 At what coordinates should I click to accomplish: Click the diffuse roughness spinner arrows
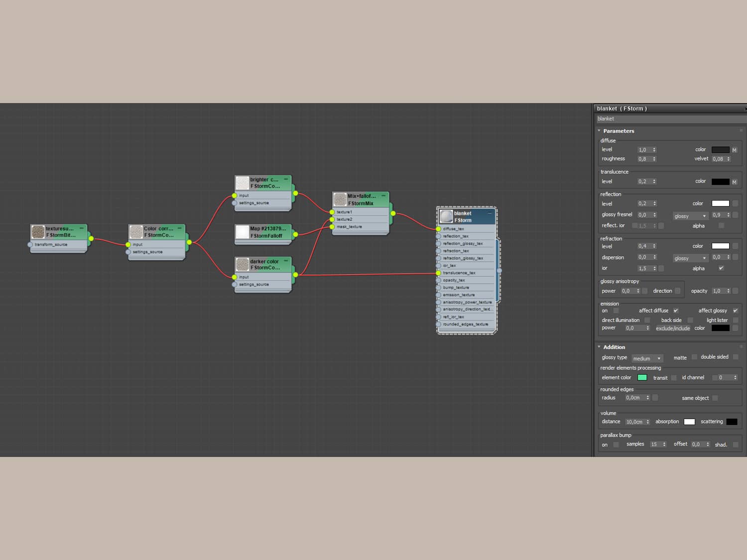coord(654,159)
